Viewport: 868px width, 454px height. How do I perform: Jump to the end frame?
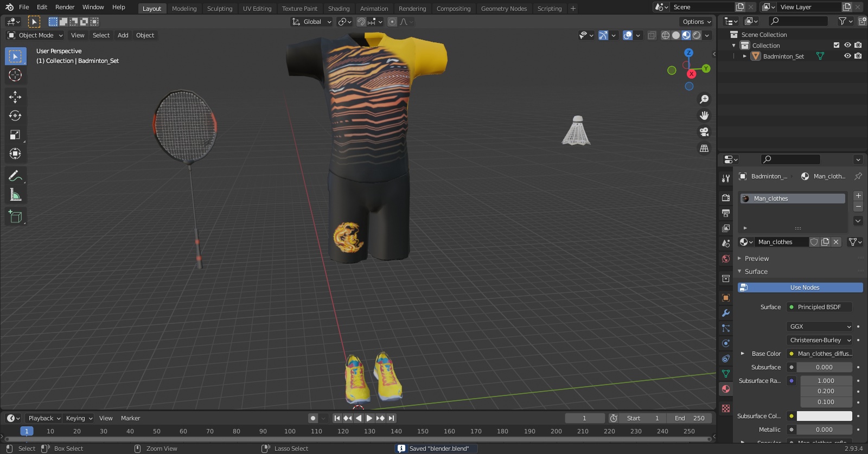[x=391, y=418]
